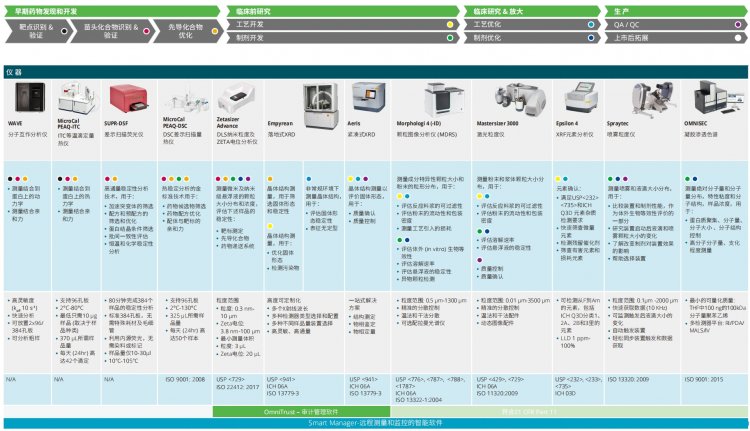Click the Aeris compact XRD image

[368, 97]
